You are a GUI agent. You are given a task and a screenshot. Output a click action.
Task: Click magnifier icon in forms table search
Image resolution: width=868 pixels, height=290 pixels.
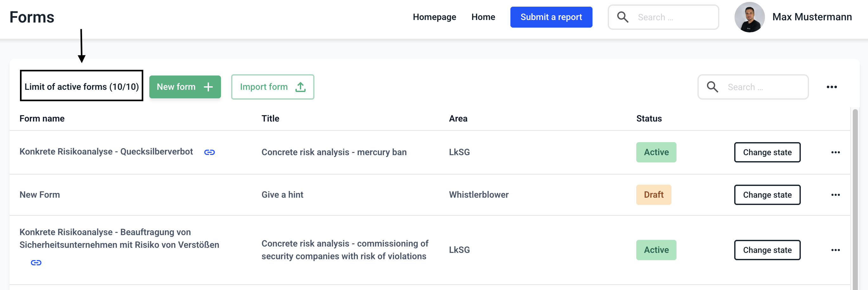click(x=712, y=87)
